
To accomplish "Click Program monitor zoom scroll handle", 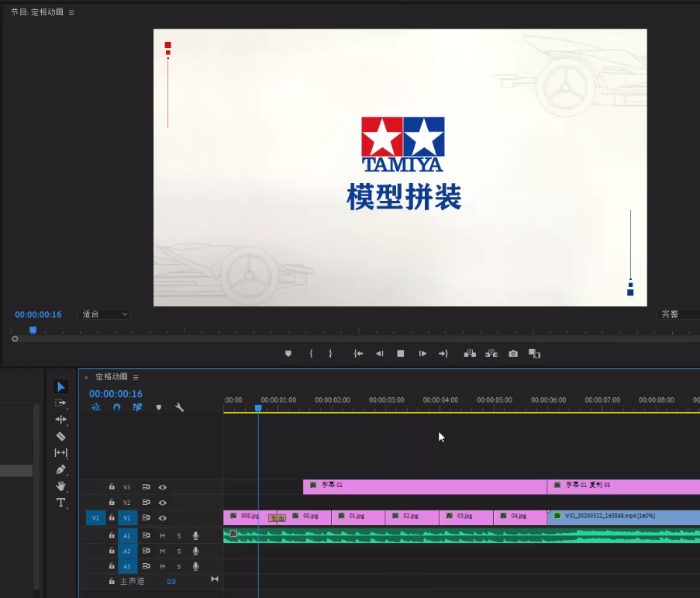I will tap(15, 339).
